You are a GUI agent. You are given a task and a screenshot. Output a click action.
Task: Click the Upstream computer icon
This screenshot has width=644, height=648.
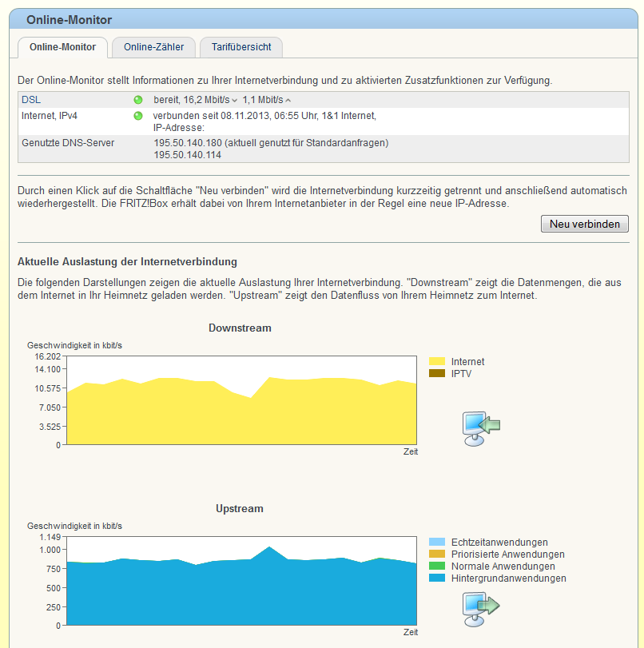coord(481,609)
